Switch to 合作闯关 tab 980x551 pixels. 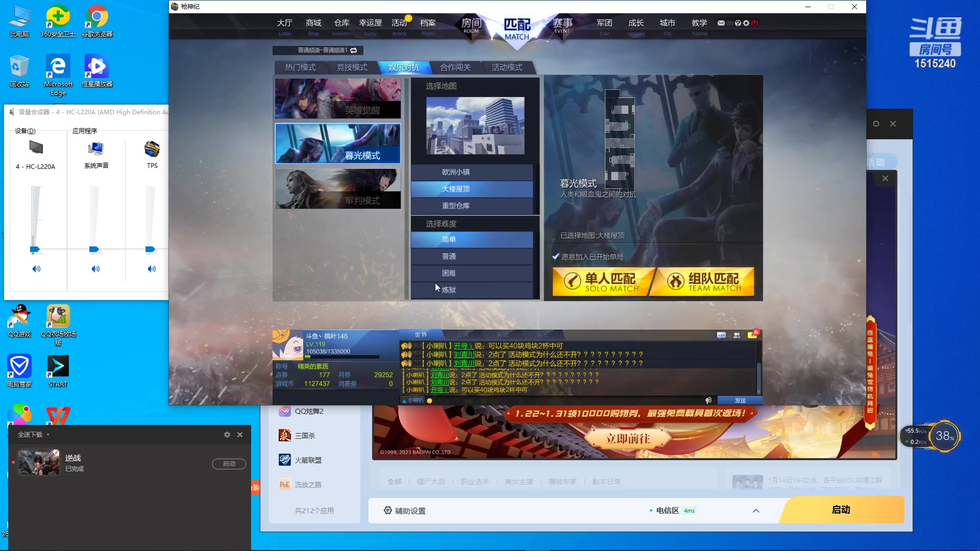(455, 67)
